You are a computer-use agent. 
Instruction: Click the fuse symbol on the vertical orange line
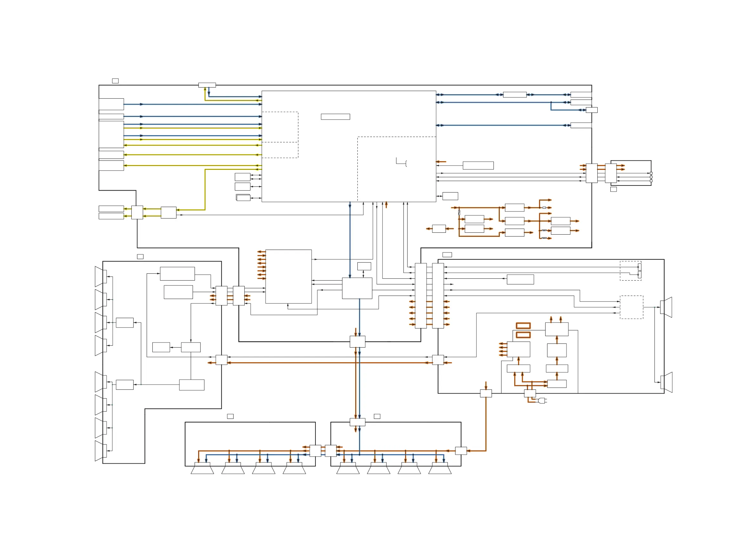[459, 213]
